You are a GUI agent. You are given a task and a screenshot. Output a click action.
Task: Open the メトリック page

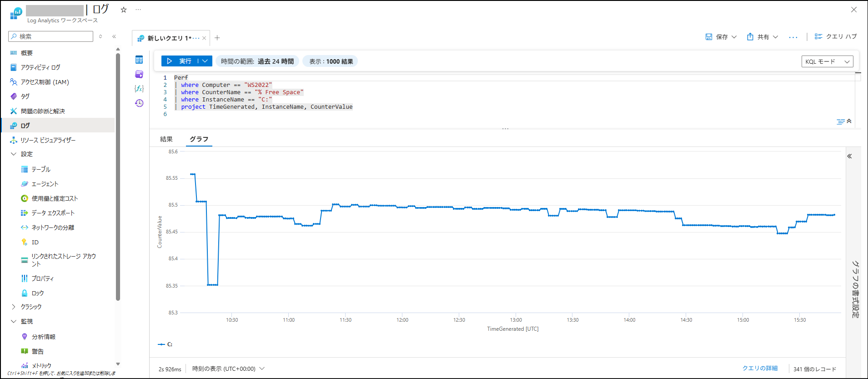coord(41,365)
